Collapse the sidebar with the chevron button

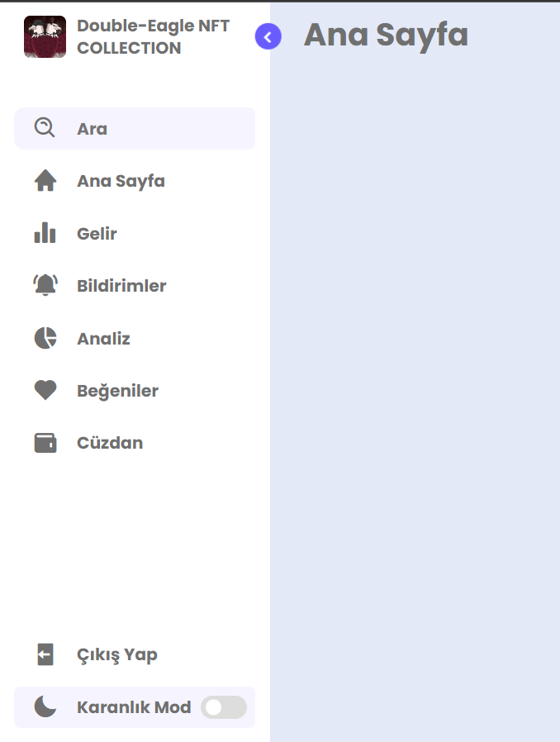[x=268, y=36]
